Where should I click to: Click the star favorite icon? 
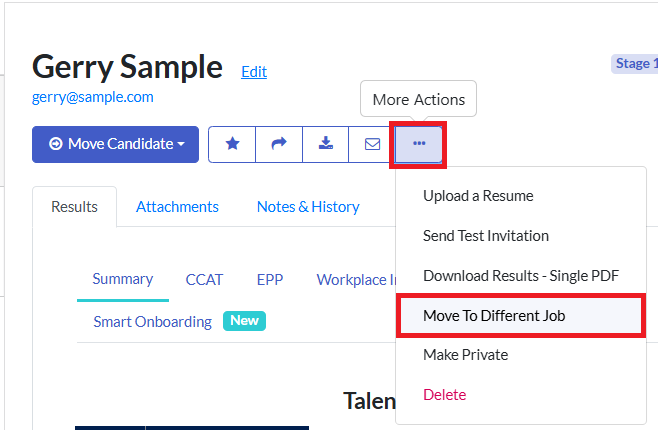coord(232,144)
